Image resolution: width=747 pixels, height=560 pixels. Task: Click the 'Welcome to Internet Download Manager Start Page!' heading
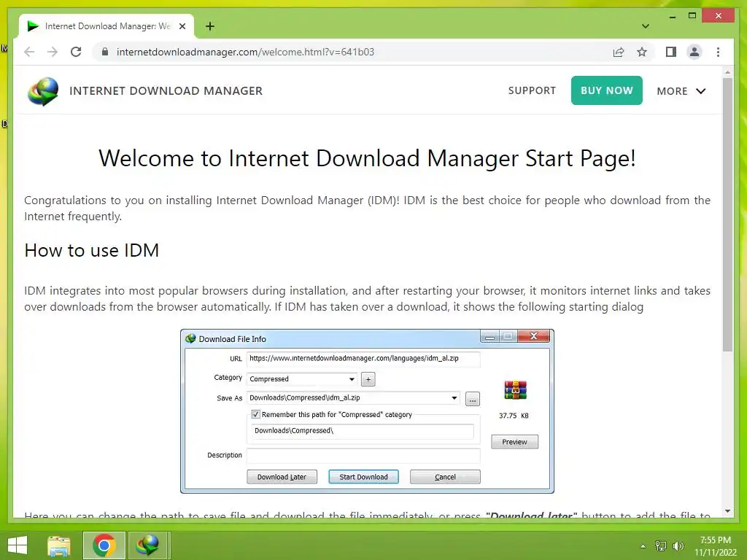click(x=367, y=158)
